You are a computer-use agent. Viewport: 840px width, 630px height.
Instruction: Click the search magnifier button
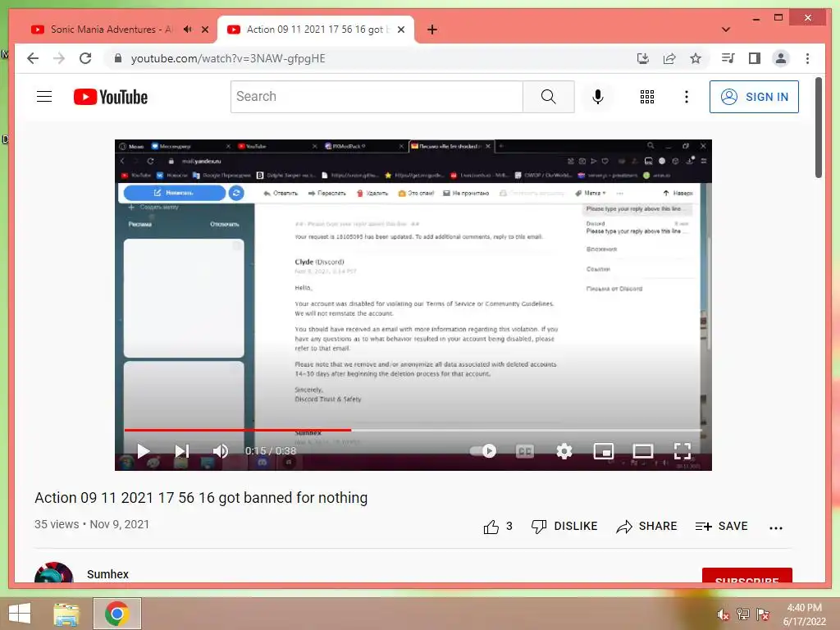point(548,97)
